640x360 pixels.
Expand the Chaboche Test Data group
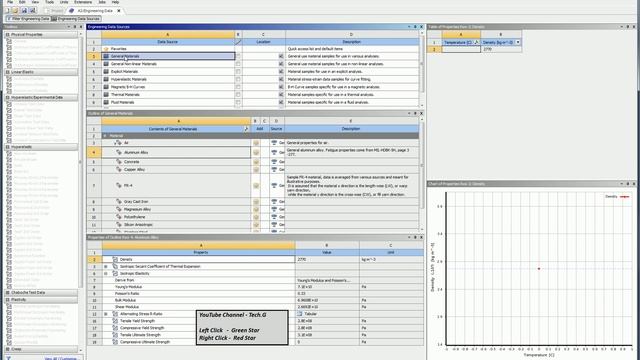pos(7,293)
